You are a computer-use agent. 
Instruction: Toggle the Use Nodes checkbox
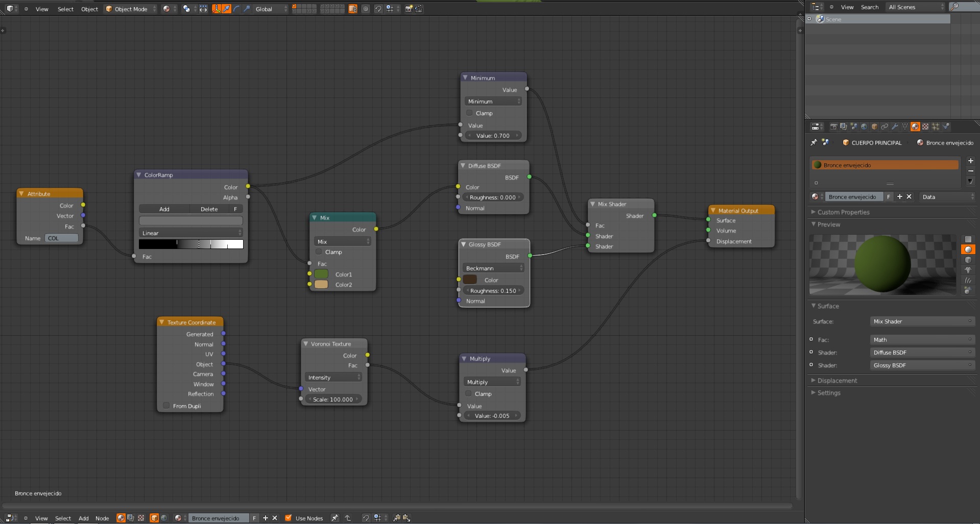pos(289,518)
